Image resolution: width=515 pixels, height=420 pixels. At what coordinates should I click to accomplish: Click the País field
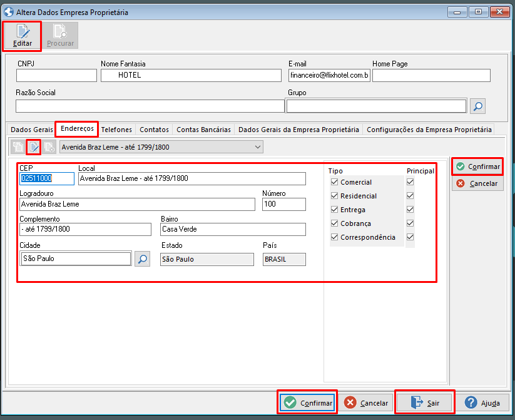(284, 259)
